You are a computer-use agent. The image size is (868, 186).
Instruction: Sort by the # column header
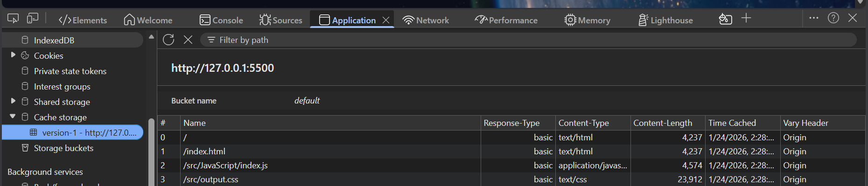169,123
